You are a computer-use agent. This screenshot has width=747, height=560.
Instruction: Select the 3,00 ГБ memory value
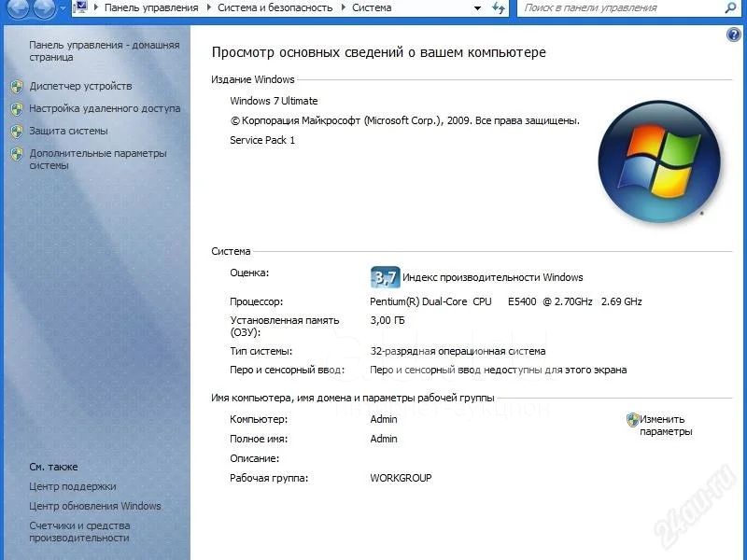click(388, 320)
